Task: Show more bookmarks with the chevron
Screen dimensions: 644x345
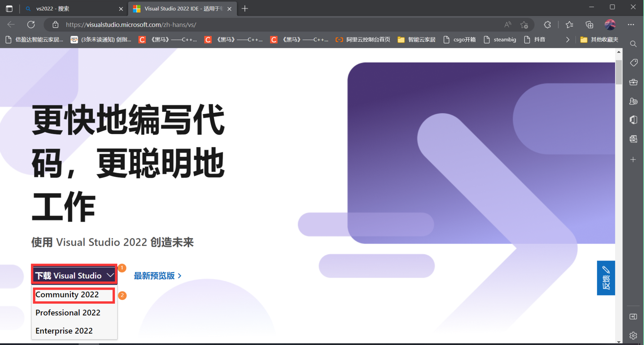Action: [567, 40]
